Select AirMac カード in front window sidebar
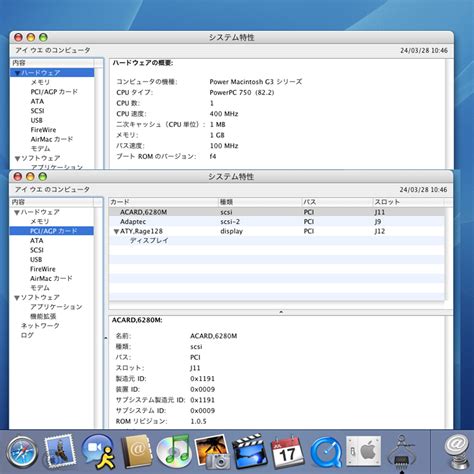Image resolution: width=474 pixels, height=474 pixels. 51,278
